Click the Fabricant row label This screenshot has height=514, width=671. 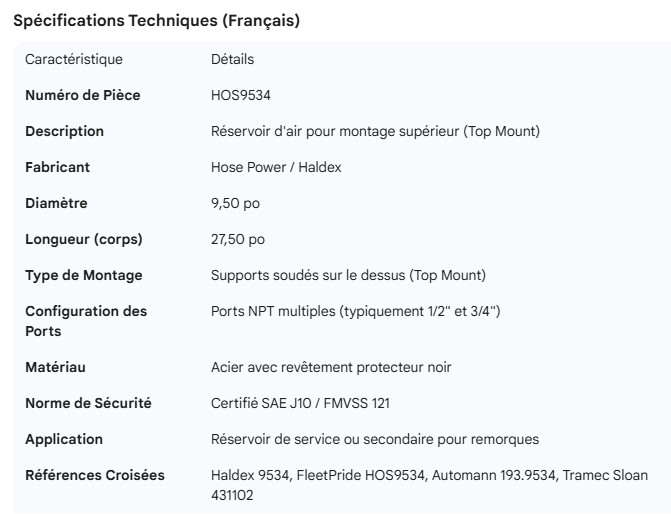[x=56, y=168]
